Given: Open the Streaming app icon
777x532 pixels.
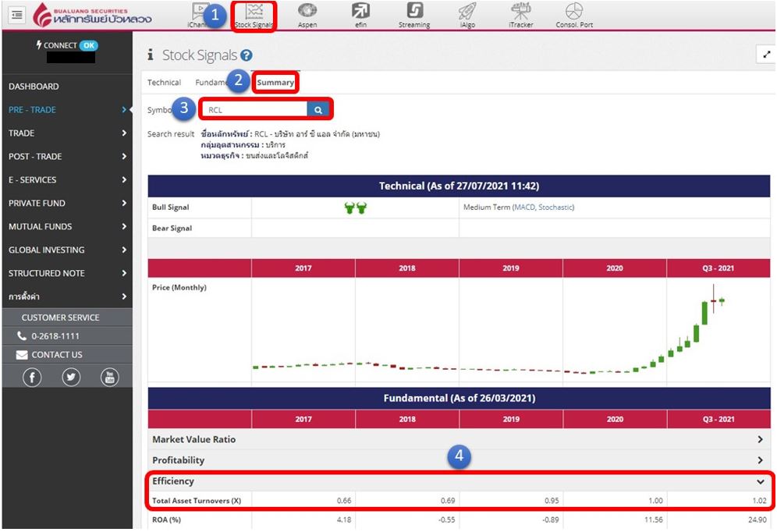Looking at the screenshot, I should pos(414,14).
